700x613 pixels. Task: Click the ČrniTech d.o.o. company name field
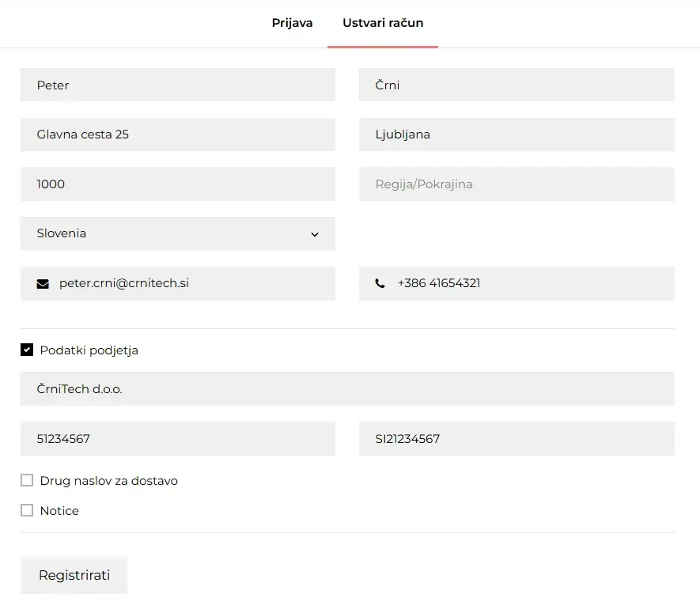(347, 389)
